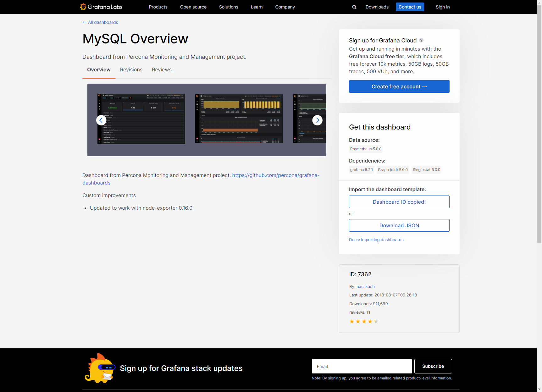542x392 pixels.
Task: Open the first dashboard screenshot thumbnail
Action: [x=141, y=119]
